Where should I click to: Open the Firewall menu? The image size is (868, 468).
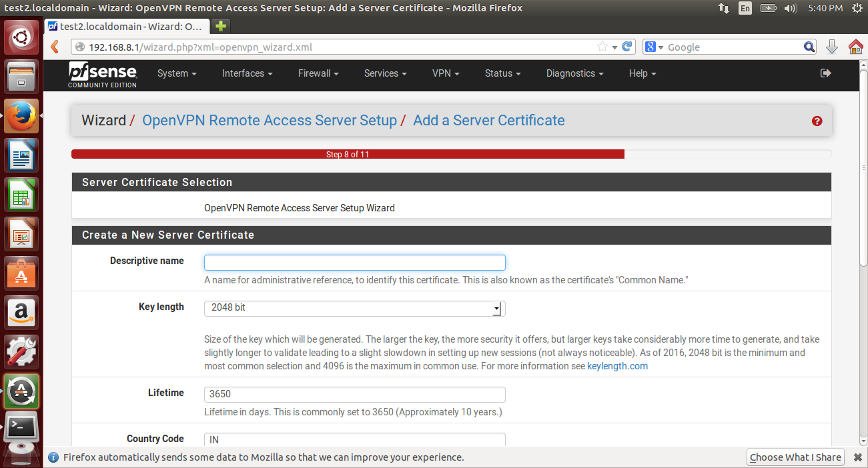tap(318, 73)
